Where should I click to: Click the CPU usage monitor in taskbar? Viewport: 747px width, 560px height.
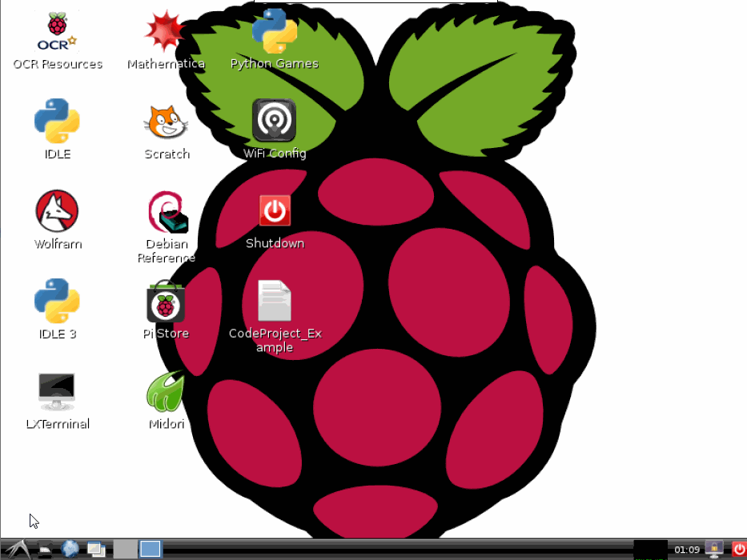[x=650, y=550]
